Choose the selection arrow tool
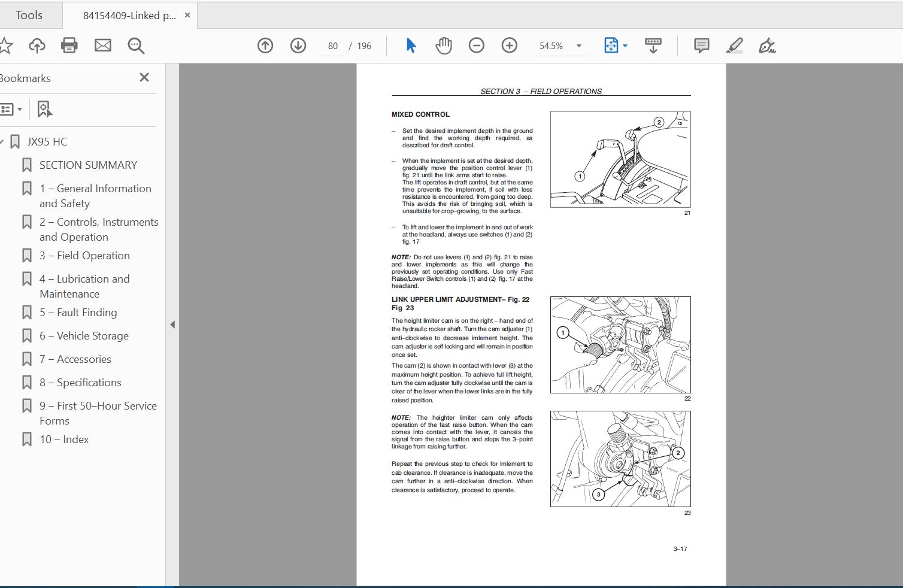The height and width of the screenshot is (588, 903). 411,46
